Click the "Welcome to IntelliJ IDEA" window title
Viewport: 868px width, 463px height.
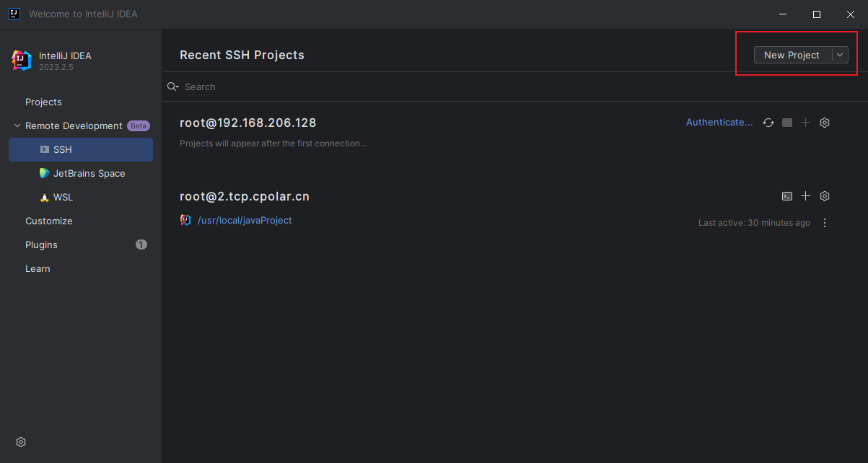(x=83, y=14)
